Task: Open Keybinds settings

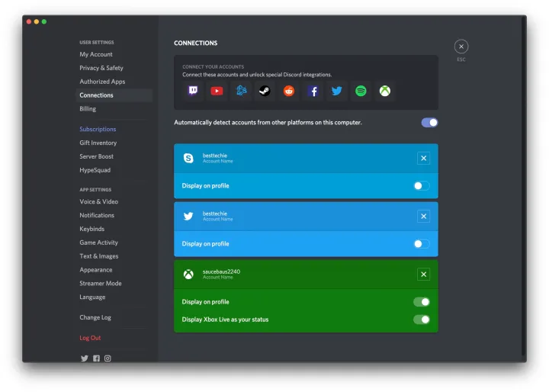Action: point(114,229)
